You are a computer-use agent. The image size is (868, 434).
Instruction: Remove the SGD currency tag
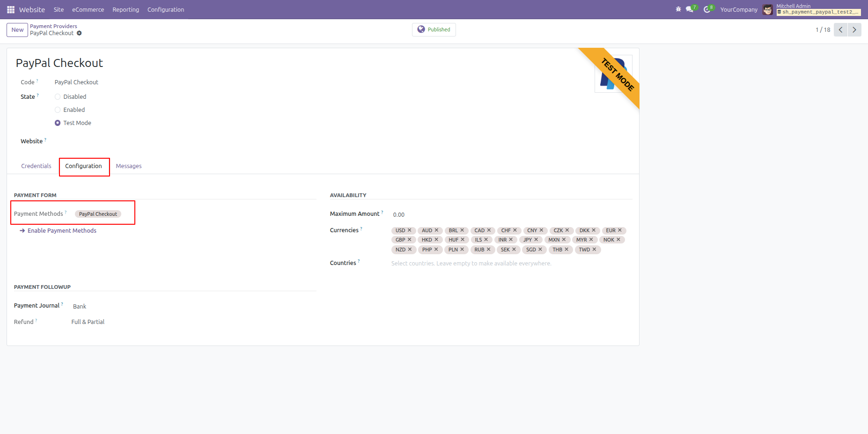point(540,250)
